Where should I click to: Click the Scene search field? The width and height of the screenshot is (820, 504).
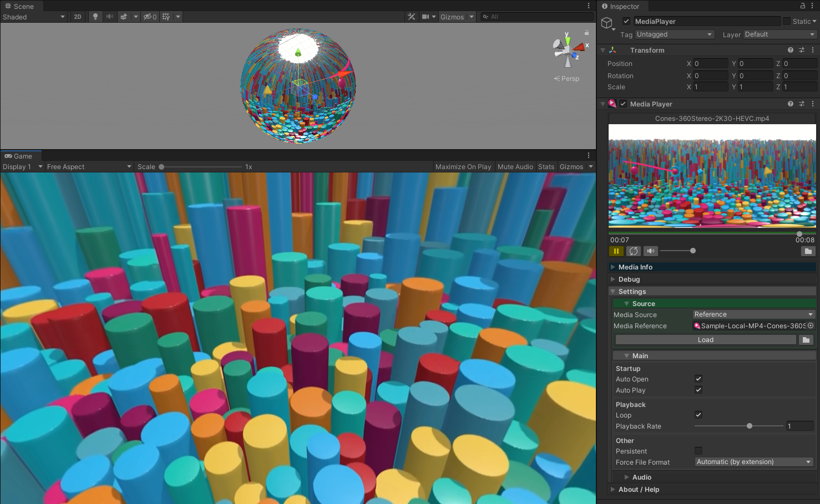[536, 17]
